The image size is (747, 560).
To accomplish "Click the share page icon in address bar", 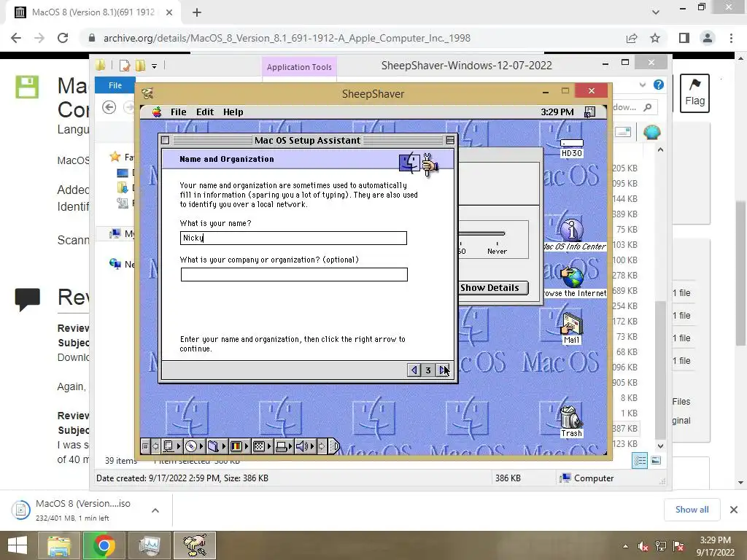I will [632, 38].
